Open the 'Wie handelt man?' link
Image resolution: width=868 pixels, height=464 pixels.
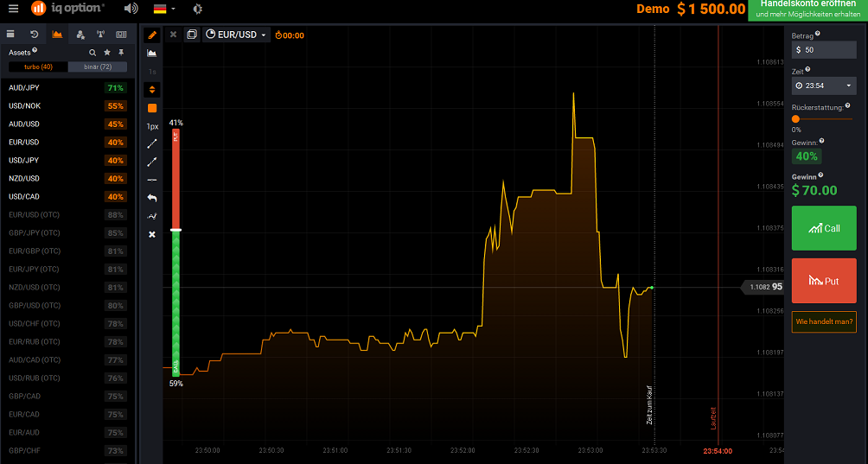(824, 321)
